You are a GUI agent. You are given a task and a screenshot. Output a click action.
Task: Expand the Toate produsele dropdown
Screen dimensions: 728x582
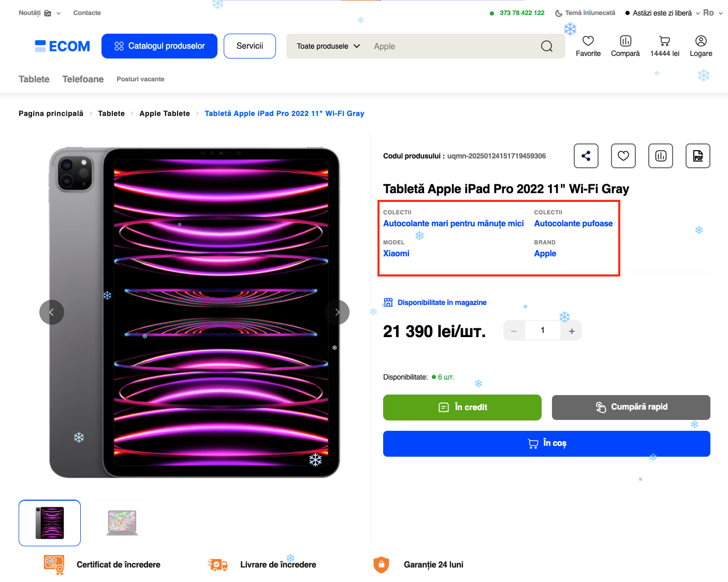[328, 46]
